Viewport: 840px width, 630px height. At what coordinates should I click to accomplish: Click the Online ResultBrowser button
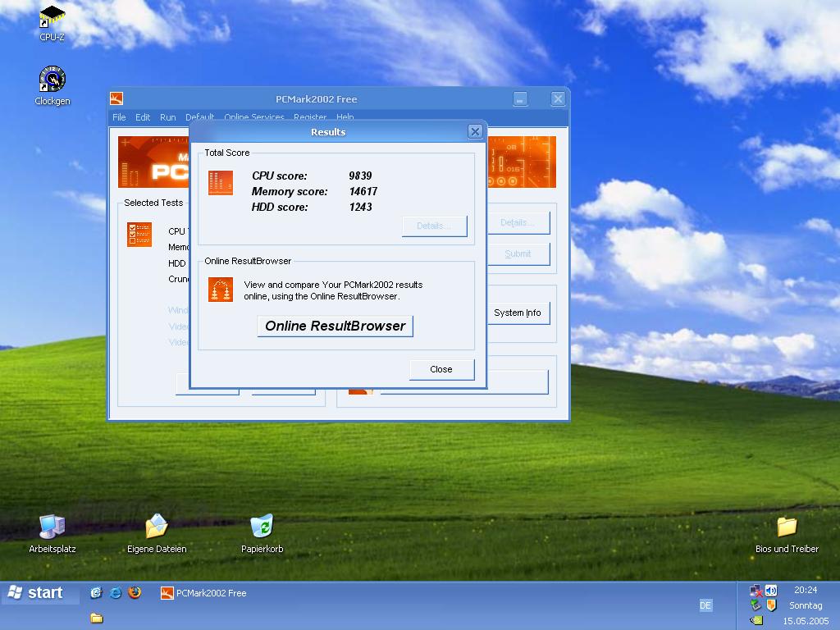pos(336,326)
